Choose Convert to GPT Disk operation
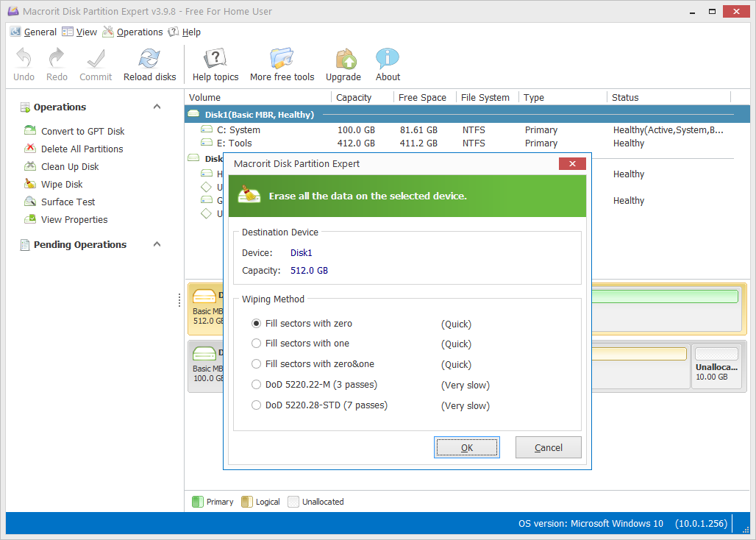This screenshot has height=540, width=756. click(x=83, y=131)
